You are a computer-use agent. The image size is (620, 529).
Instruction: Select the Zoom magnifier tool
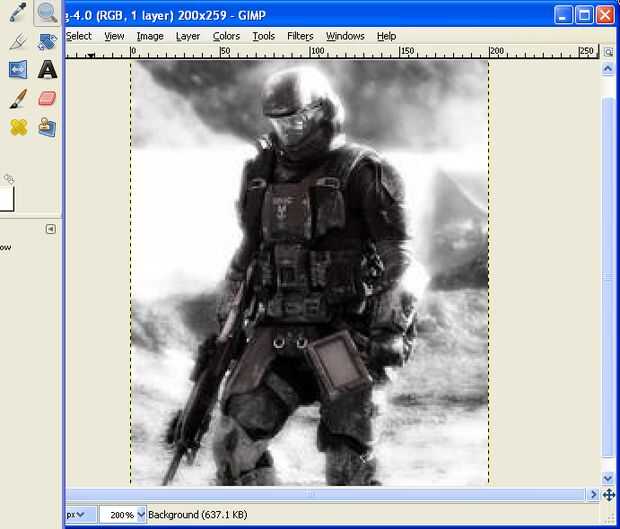click(x=47, y=12)
